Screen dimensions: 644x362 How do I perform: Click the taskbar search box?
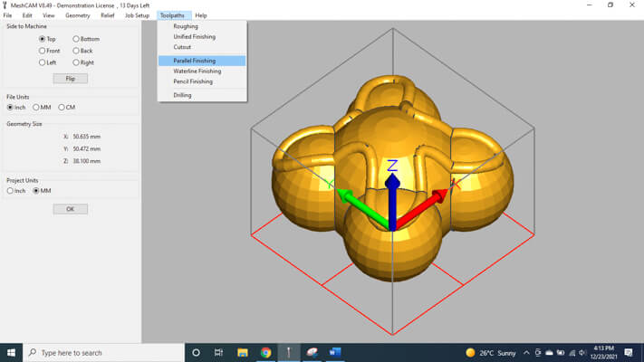[x=101, y=352]
